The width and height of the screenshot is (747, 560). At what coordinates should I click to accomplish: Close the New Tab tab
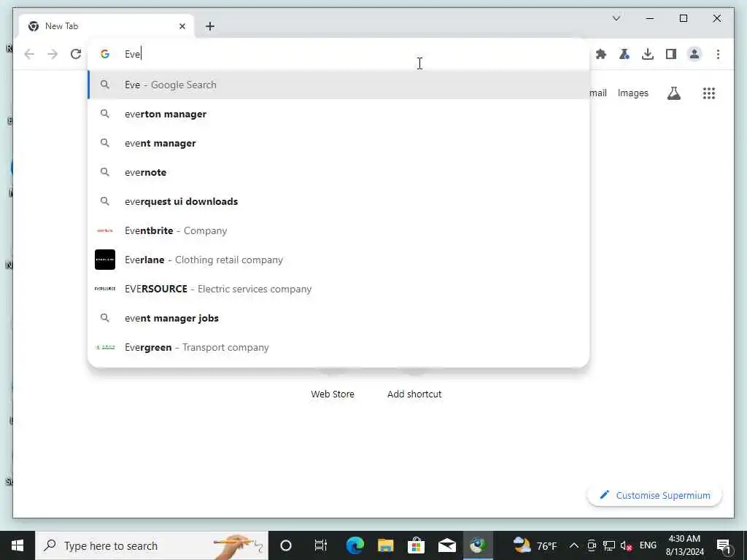[182, 26]
